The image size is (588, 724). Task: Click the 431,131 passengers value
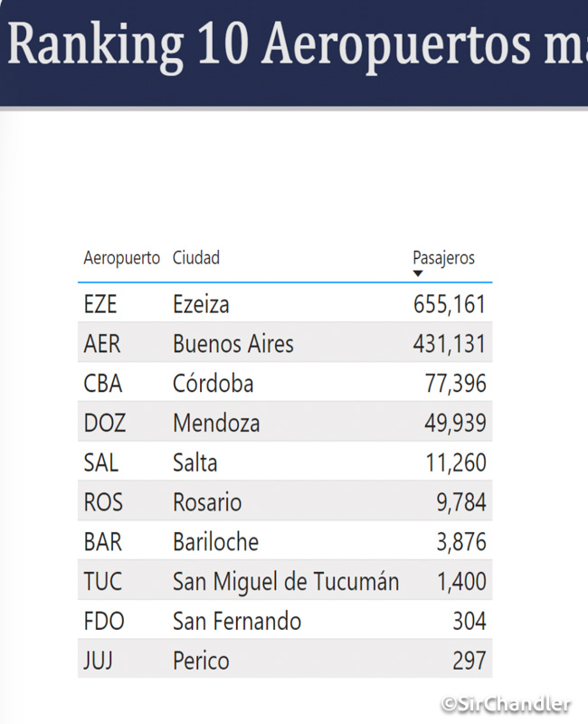tap(450, 344)
